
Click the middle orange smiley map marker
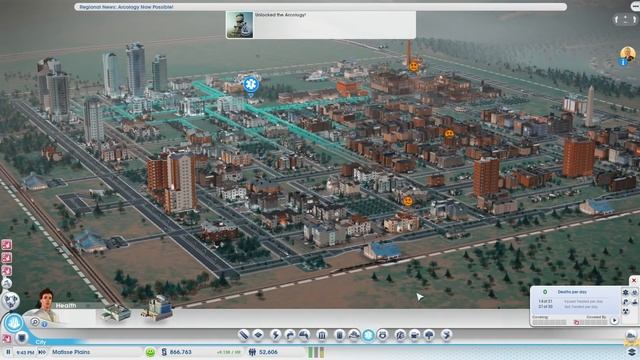(449, 133)
